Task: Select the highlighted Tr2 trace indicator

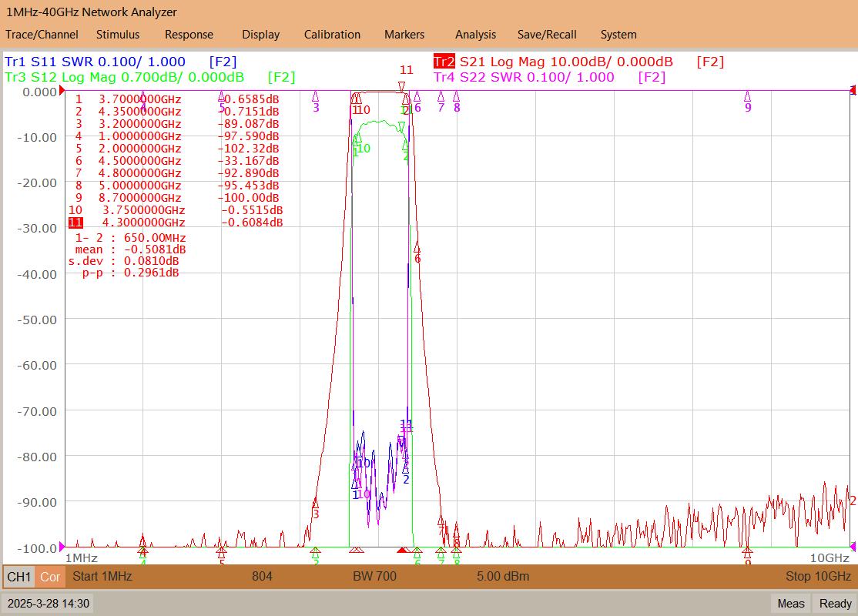Action: tap(444, 62)
